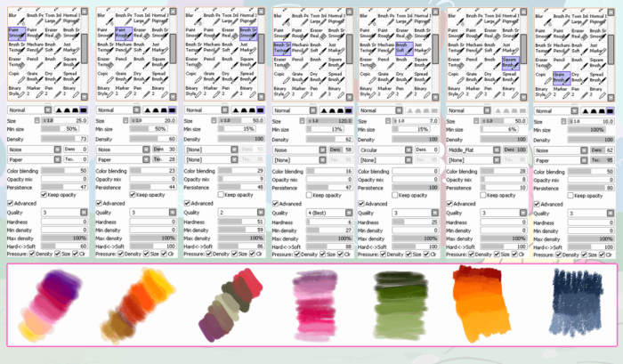Click the Dens field showing 58
This screenshot has width=623, height=364.
pos(341,150)
